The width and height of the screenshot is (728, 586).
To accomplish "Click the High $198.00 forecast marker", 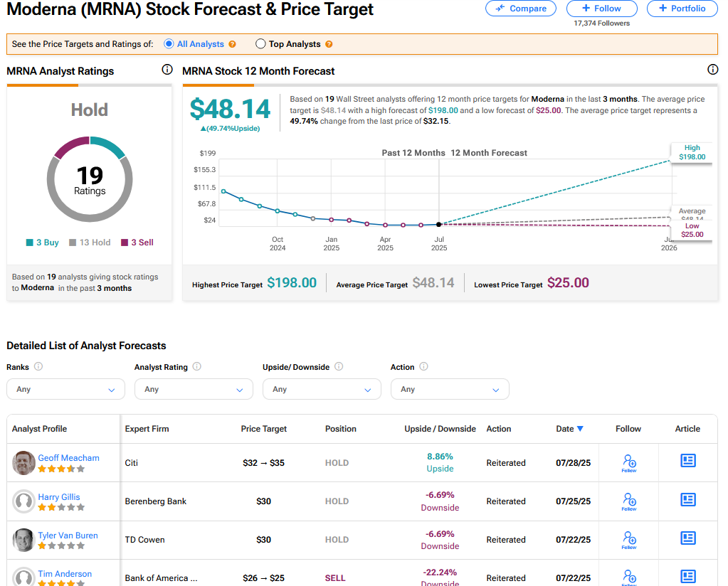I will pos(692,153).
